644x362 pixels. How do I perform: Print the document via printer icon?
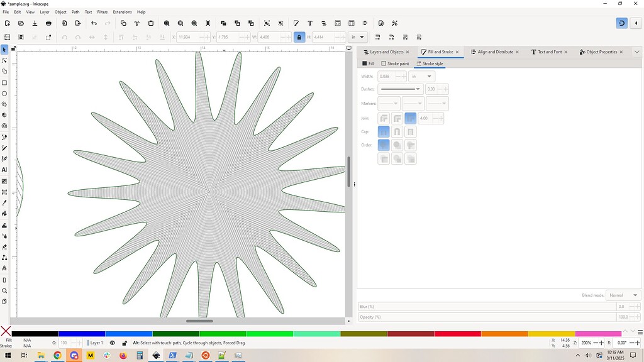(48, 23)
